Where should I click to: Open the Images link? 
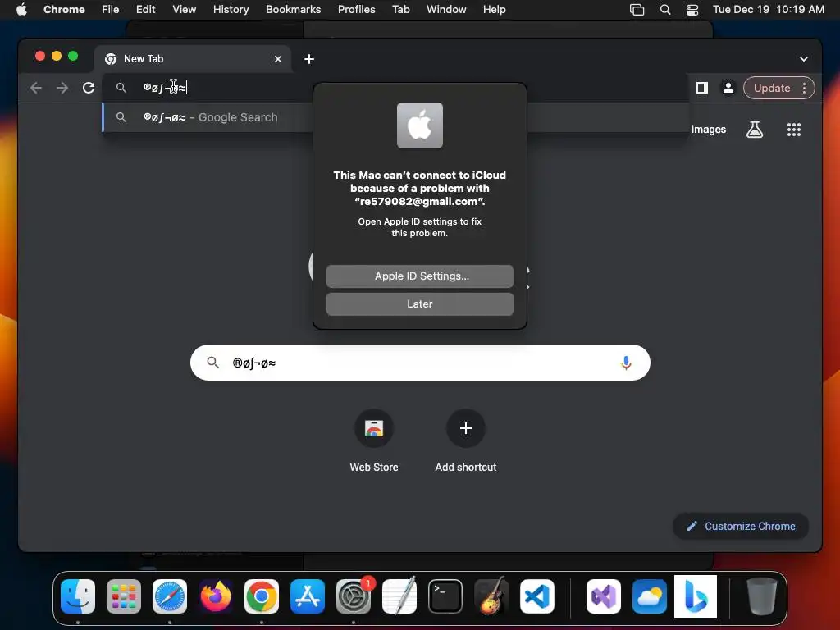[708, 129]
